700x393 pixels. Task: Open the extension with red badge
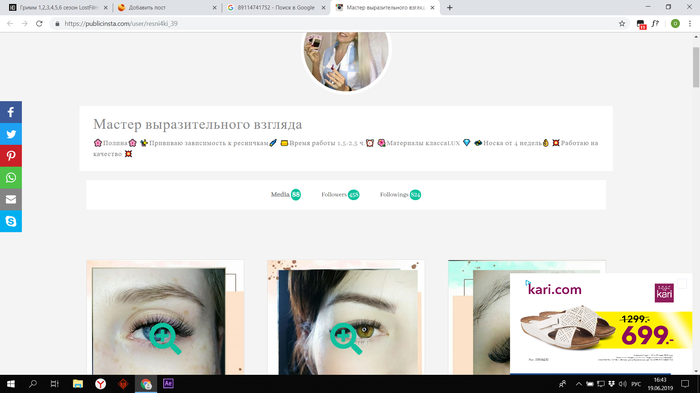tap(641, 24)
